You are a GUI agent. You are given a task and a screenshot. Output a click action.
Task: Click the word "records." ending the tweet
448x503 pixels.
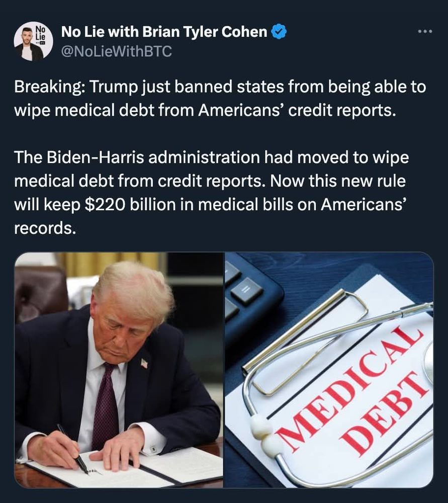(x=45, y=228)
